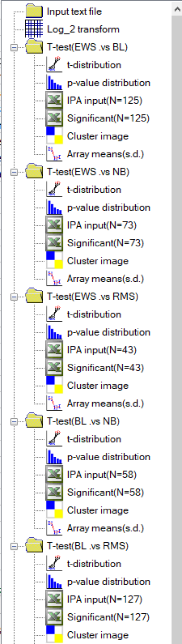The width and height of the screenshot is (182, 644).
Task: Click the Input text file folder icon
Action: [34, 11]
